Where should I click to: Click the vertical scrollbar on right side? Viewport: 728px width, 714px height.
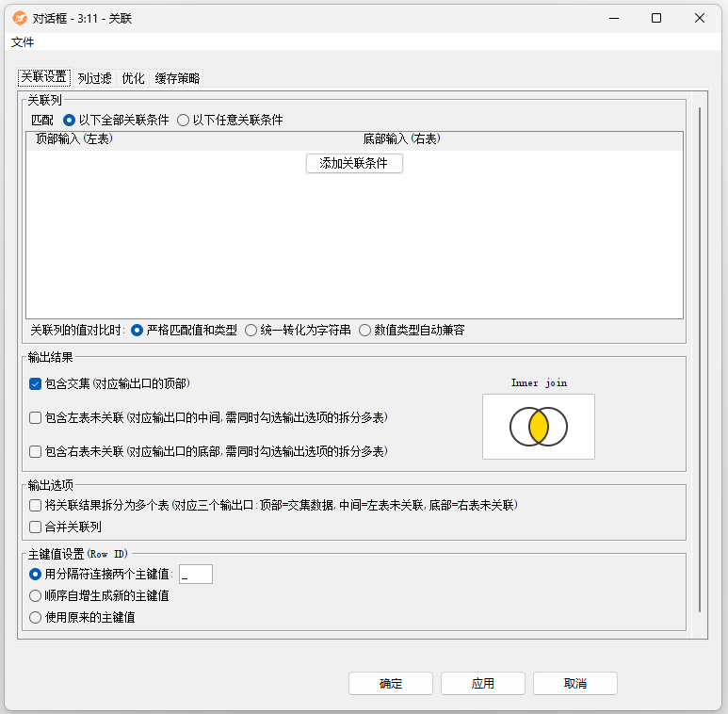tap(700, 360)
